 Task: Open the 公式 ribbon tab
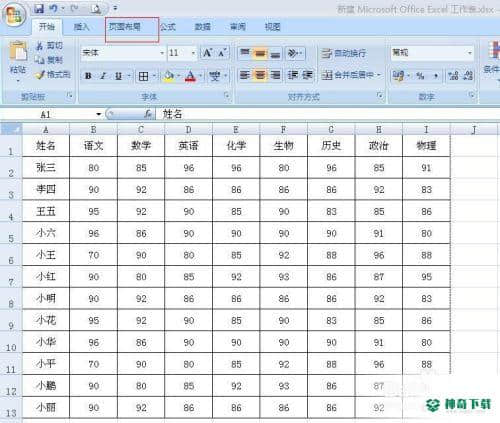point(168,27)
